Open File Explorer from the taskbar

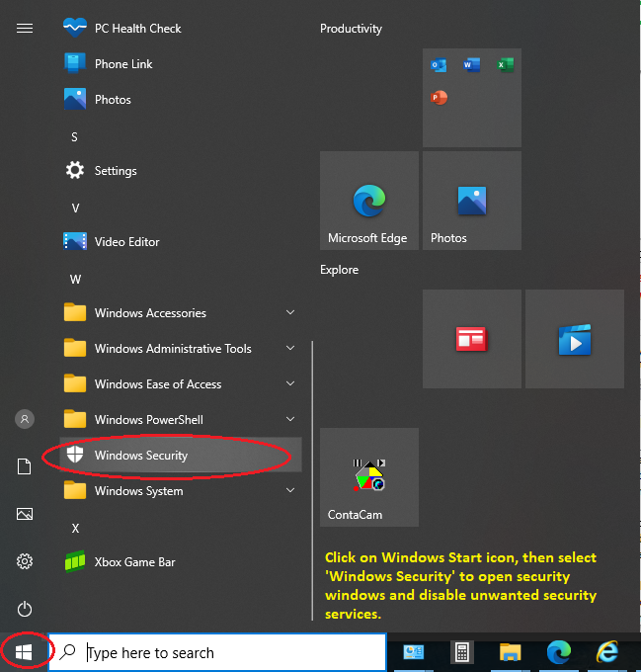pyautogui.click(x=510, y=652)
